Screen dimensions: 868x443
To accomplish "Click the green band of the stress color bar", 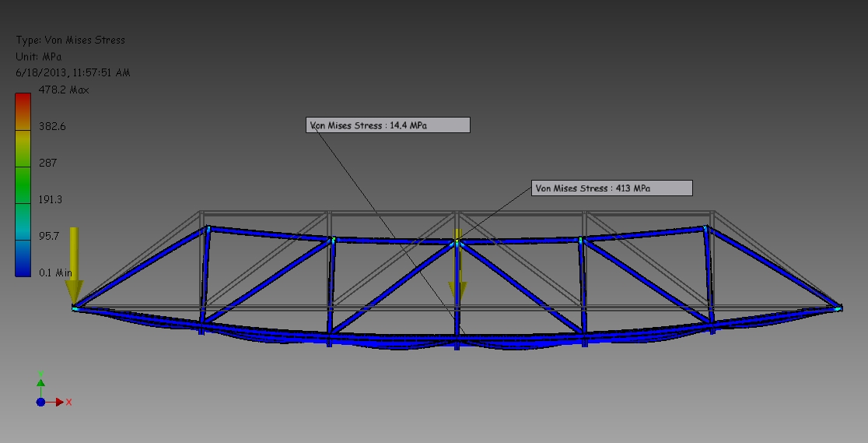I will pos(23,185).
